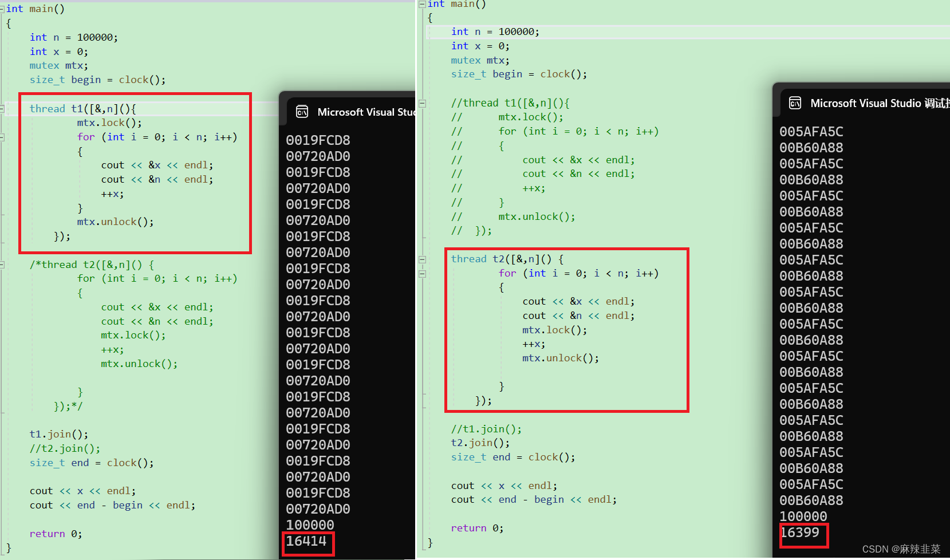Click commented '//t1.join();' in right editor
Viewport: 950px width, 560px height.
point(486,429)
